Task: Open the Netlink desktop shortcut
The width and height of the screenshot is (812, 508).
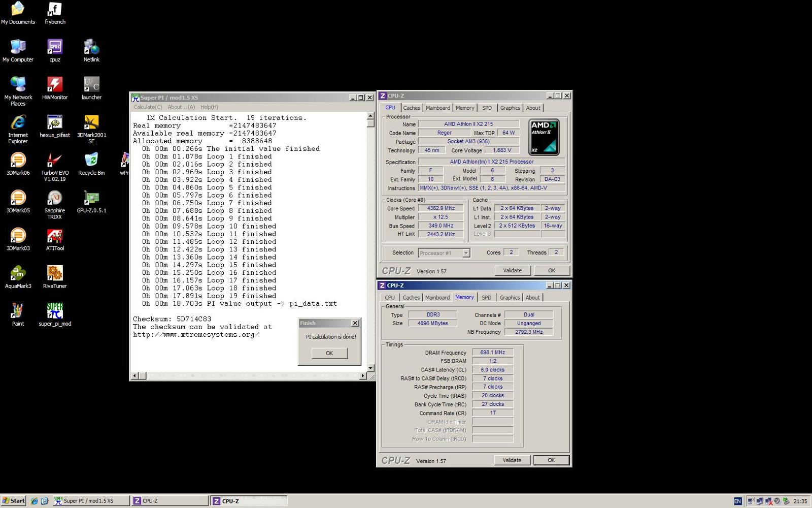Action: (x=91, y=51)
